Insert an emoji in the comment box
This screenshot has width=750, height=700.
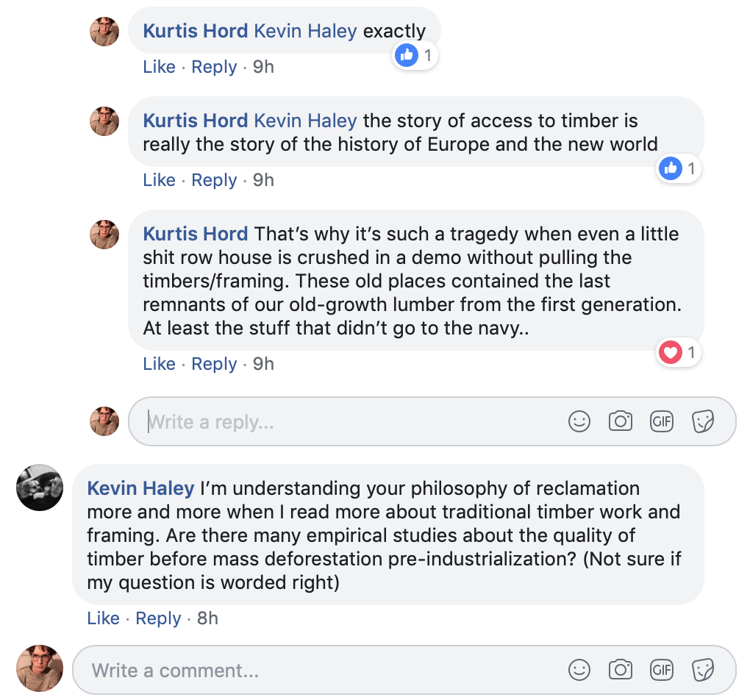(579, 670)
